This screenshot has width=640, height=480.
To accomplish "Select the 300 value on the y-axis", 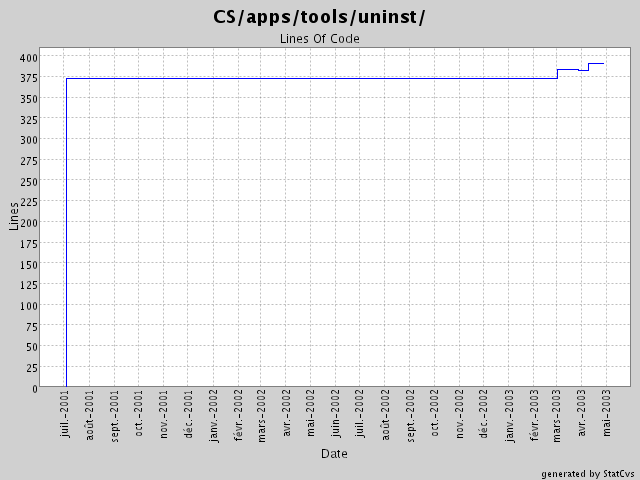I will pos(29,140).
